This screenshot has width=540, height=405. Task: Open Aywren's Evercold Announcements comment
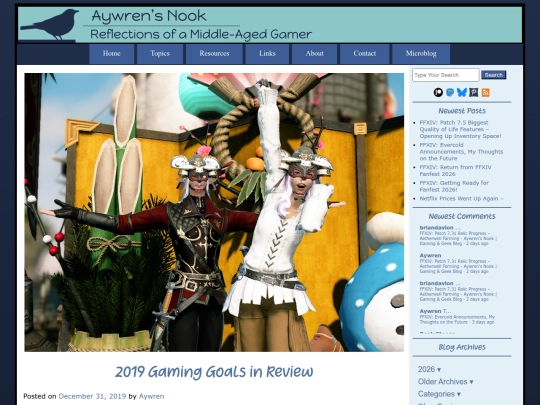(x=457, y=317)
